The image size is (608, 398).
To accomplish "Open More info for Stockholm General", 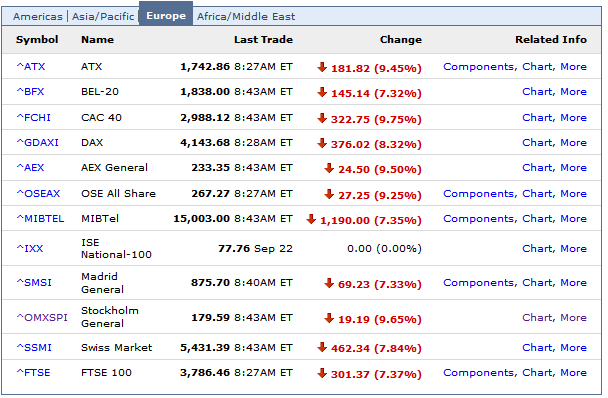I will 573,318.
